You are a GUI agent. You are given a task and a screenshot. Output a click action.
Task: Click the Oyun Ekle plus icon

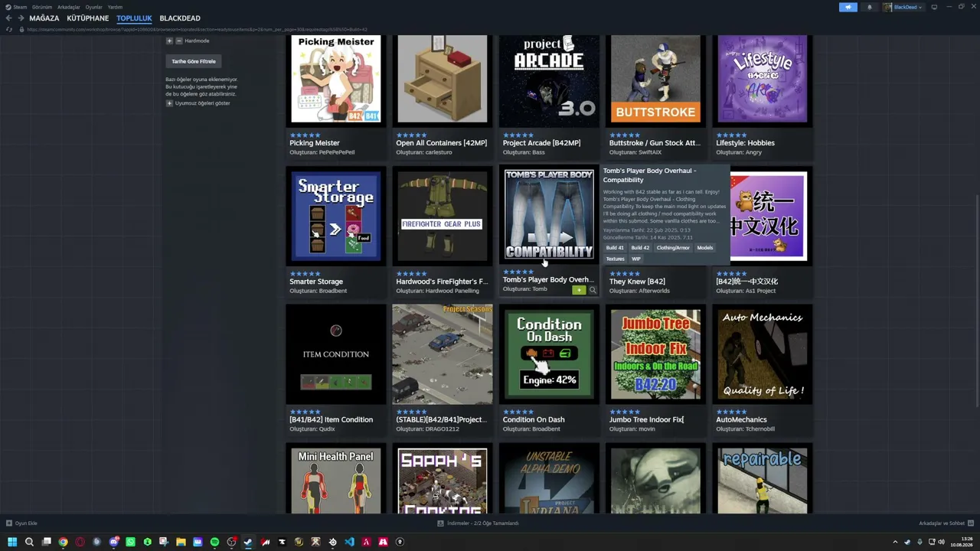pos(9,523)
